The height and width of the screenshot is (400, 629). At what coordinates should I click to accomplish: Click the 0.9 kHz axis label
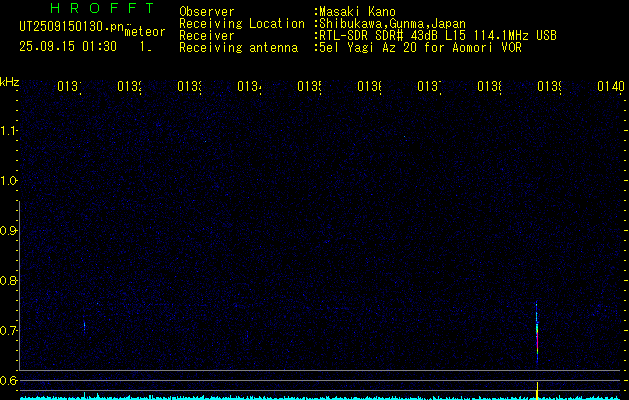(8, 231)
